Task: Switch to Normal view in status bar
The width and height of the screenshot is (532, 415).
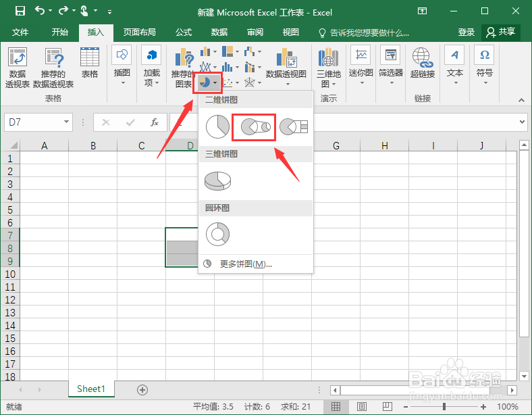Action: click(336, 406)
